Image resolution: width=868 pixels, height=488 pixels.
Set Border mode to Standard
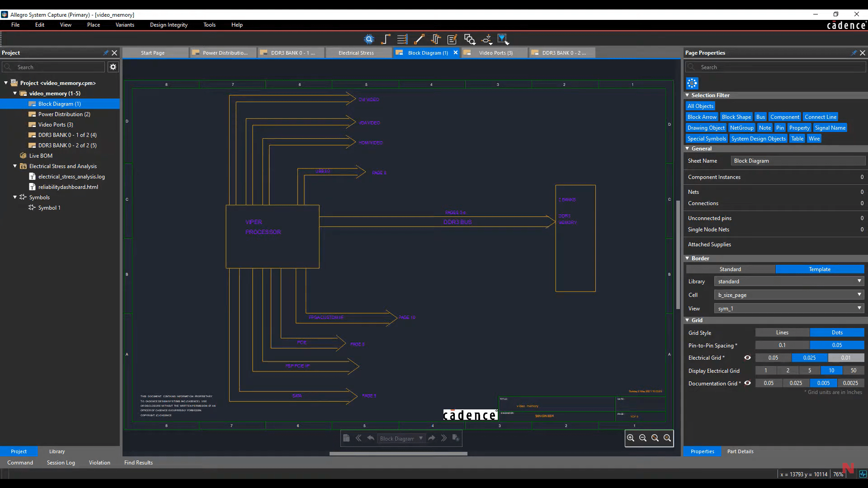pyautogui.click(x=730, y=269)
